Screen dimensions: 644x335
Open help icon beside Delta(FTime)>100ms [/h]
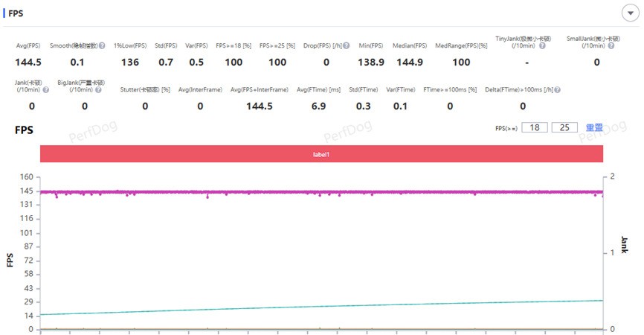point(557,89)
